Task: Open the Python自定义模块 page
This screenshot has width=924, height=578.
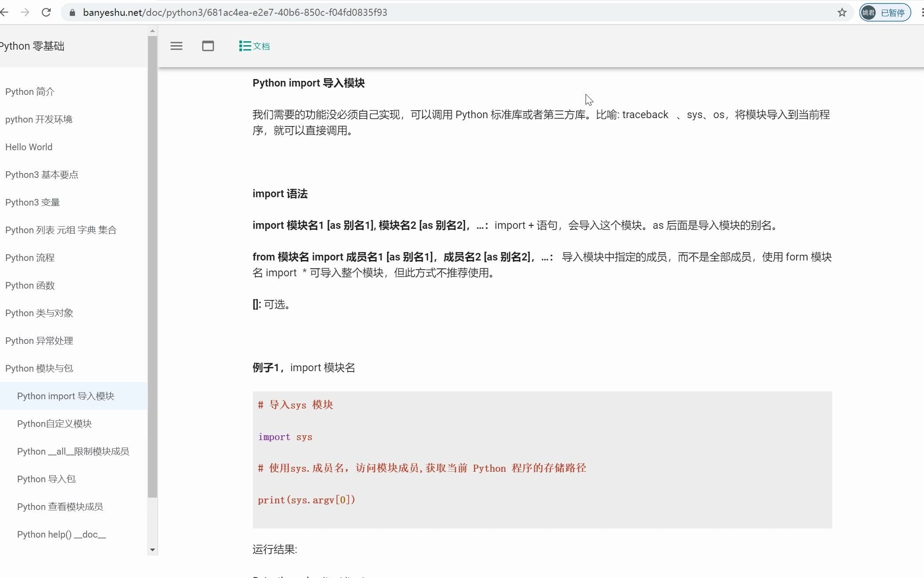Action: click(x=54, y=423)
